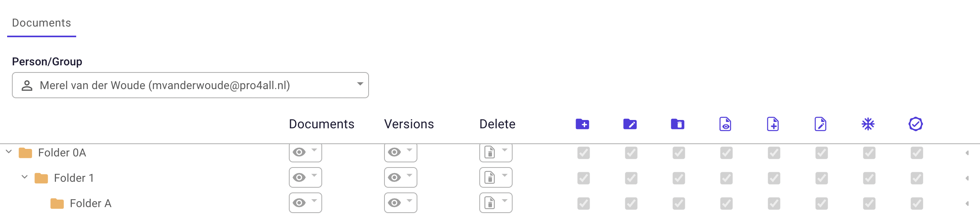This screenshot has width=980, height=217.
Task: Select Folder A in the tree
Action: [90, 204]
